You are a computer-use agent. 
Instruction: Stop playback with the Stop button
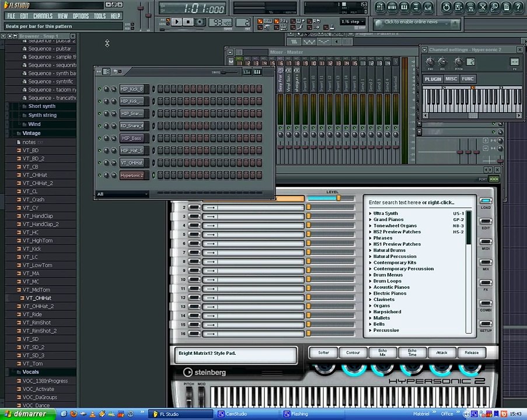(x=188, y=22)
